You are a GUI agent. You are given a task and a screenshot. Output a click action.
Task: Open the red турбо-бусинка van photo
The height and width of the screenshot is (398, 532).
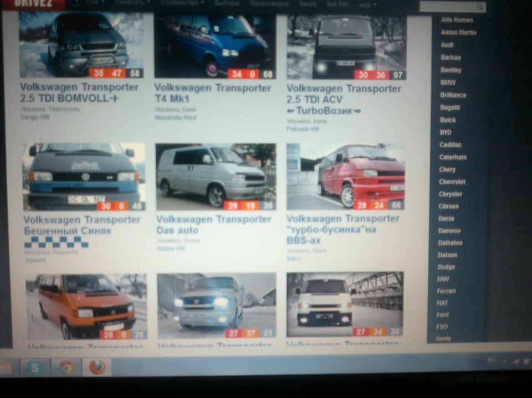click(346, 176)
